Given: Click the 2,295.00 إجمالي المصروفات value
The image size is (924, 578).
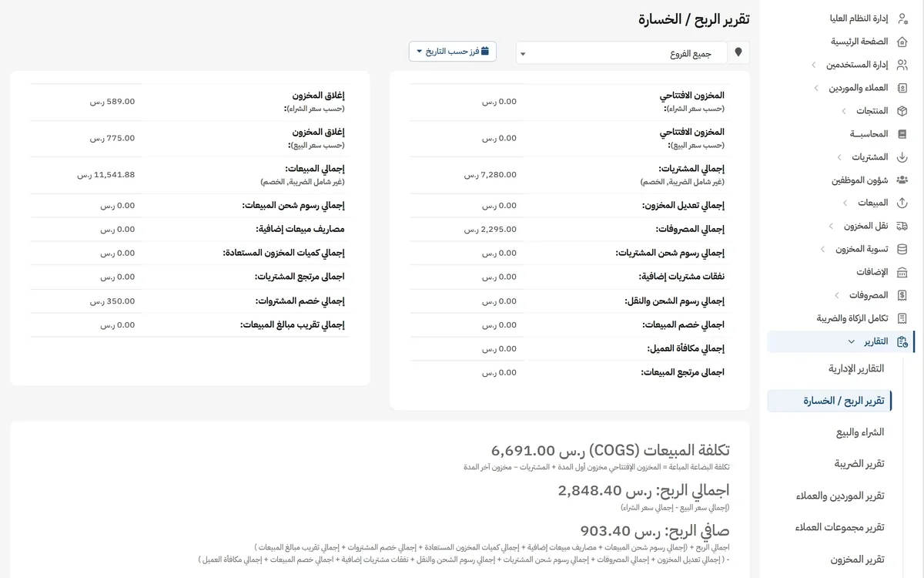Looking at the screenshot, I should pos(490,230).
